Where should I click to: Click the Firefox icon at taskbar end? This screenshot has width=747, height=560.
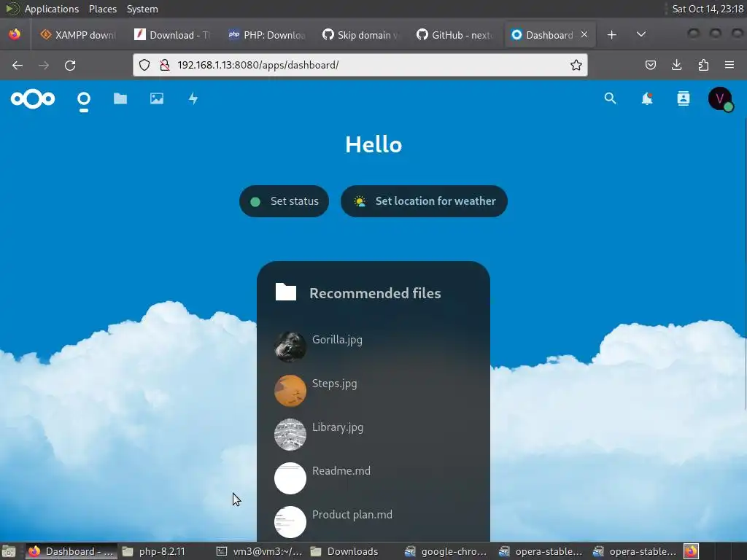[x=692, y=551]
